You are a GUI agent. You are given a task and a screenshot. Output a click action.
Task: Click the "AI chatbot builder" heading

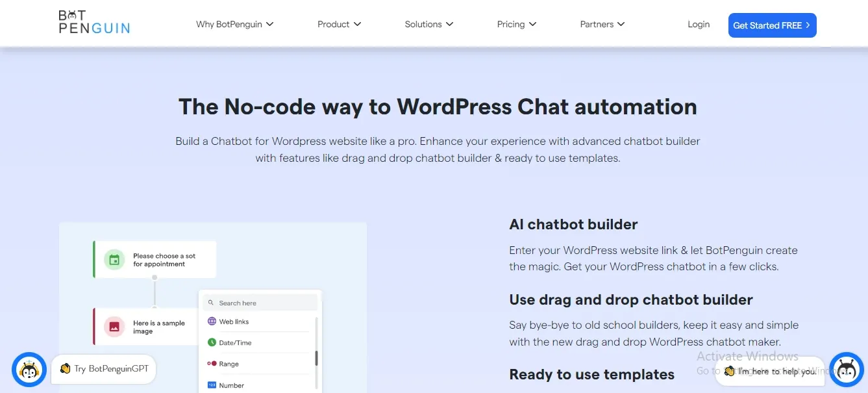pos(573,224)
